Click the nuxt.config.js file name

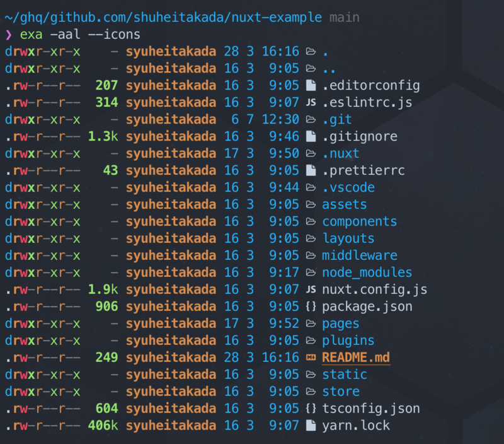(x=374, y=290)
